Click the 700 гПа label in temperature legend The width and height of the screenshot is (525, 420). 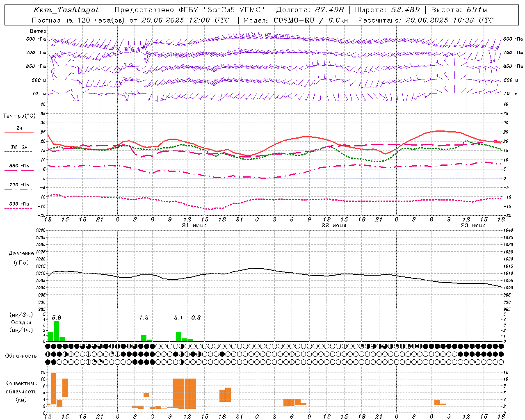point(19,185)
